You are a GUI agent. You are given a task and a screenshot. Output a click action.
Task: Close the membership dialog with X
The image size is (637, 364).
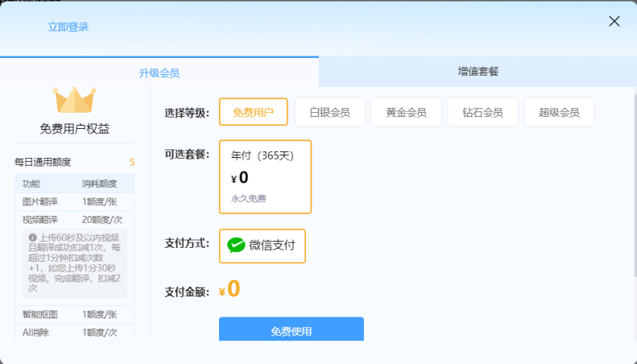pos(614,22)
